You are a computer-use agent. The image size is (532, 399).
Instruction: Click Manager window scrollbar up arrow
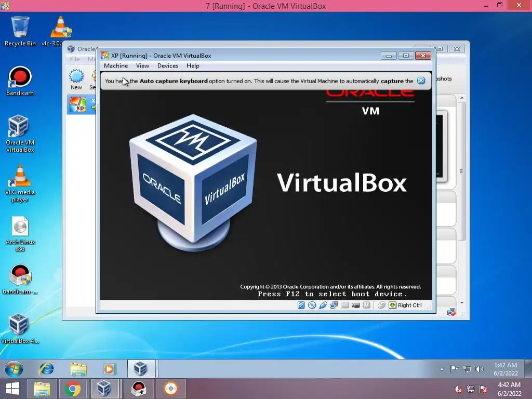(461, 98)
